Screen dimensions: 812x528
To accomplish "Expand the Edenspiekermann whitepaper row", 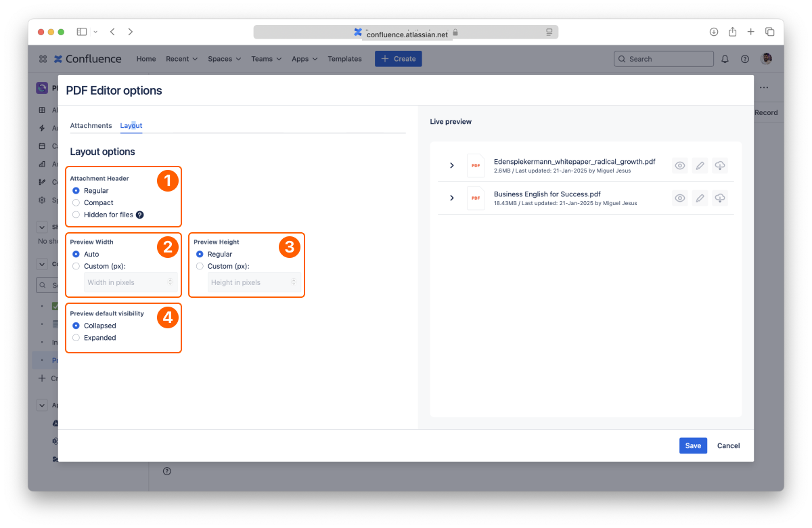I will coord(452,166).
